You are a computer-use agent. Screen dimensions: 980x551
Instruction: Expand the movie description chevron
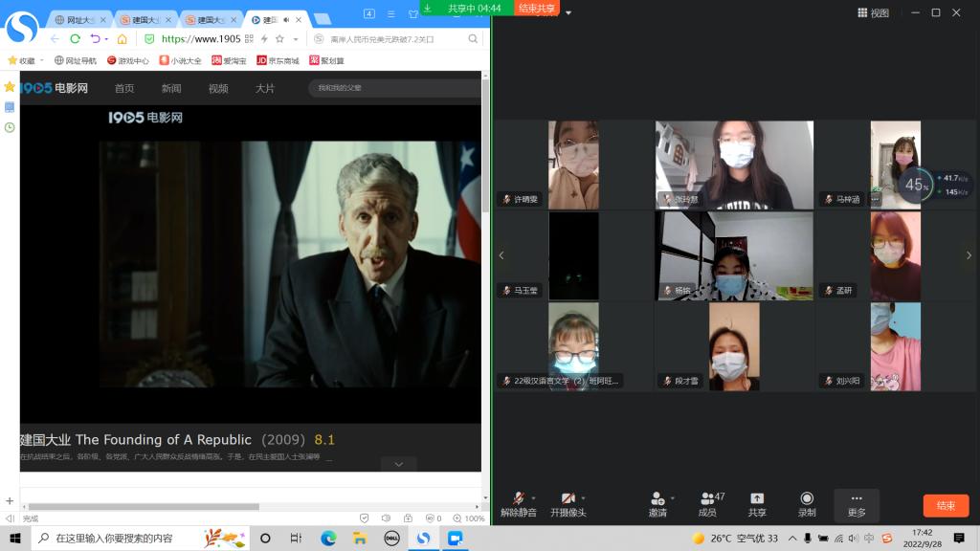[399, 463]
